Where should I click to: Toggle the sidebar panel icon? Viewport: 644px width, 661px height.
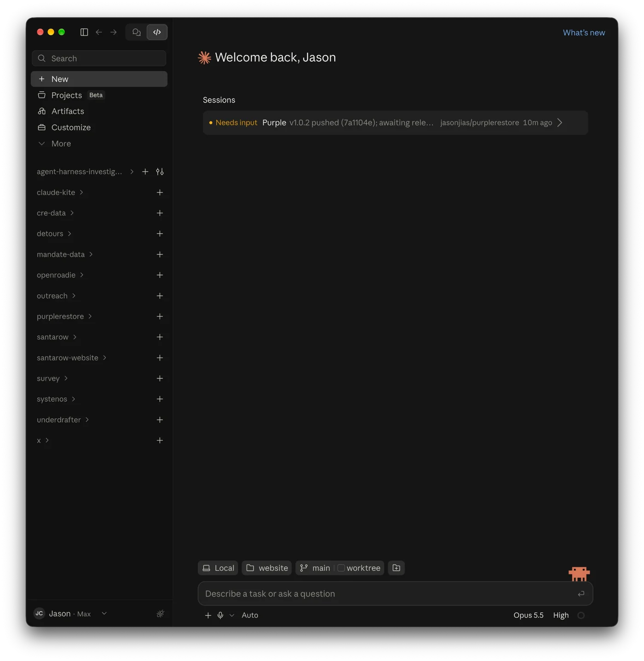click(x=84, y=32)
